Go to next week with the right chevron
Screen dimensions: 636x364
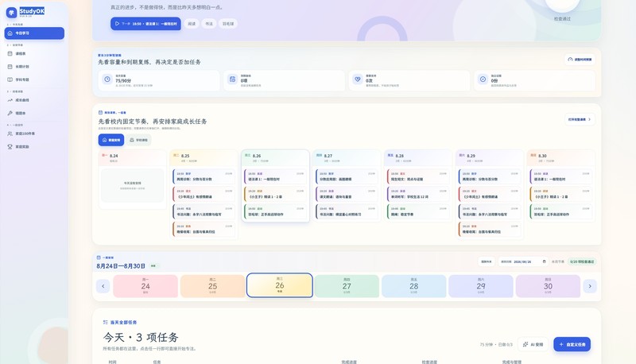click(x=590, y=286)
